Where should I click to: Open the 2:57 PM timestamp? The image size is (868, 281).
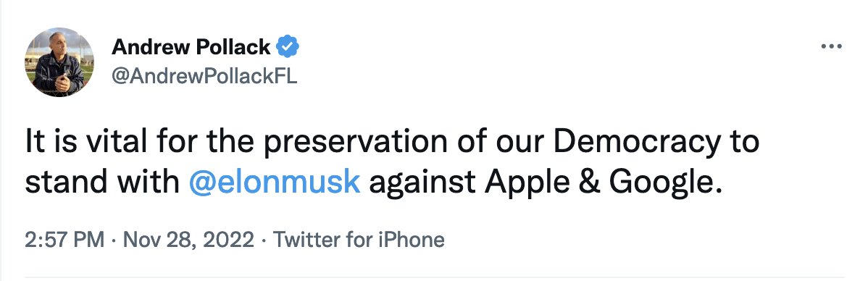point(64,240)
